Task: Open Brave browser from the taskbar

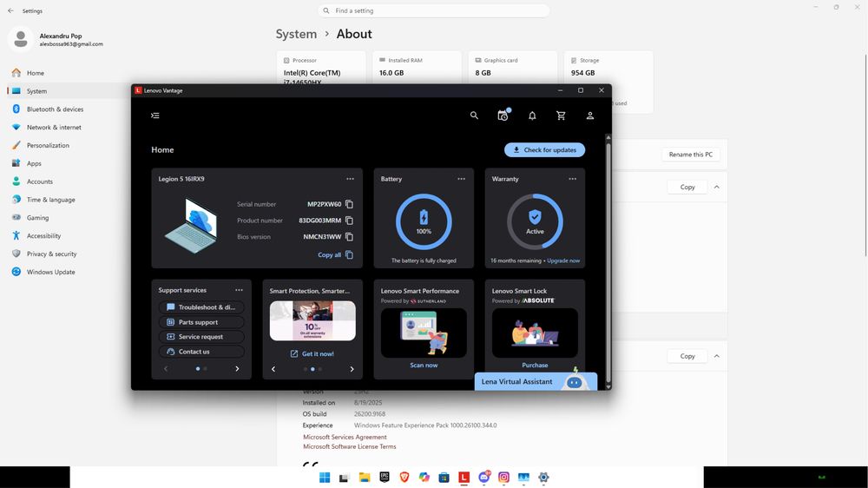Action: pyautogui.click(x=404, y=478)
